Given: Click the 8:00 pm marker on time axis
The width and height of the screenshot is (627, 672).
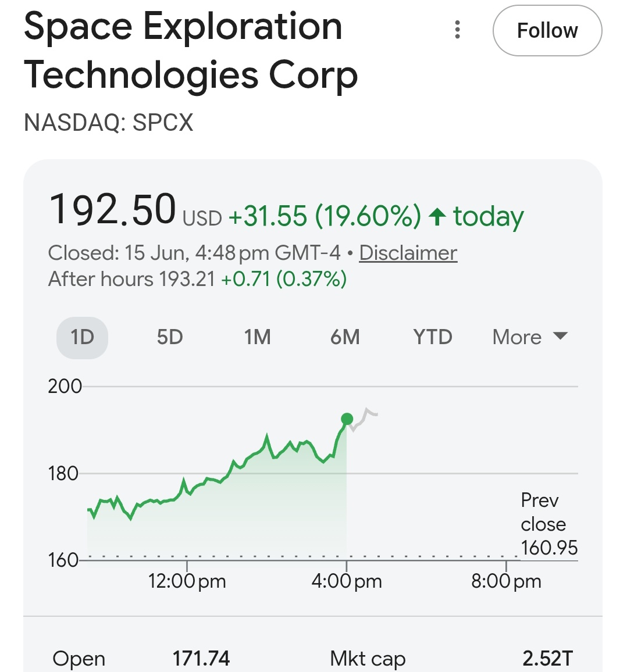Looking at the screenshot, I should tap(506, 581).
